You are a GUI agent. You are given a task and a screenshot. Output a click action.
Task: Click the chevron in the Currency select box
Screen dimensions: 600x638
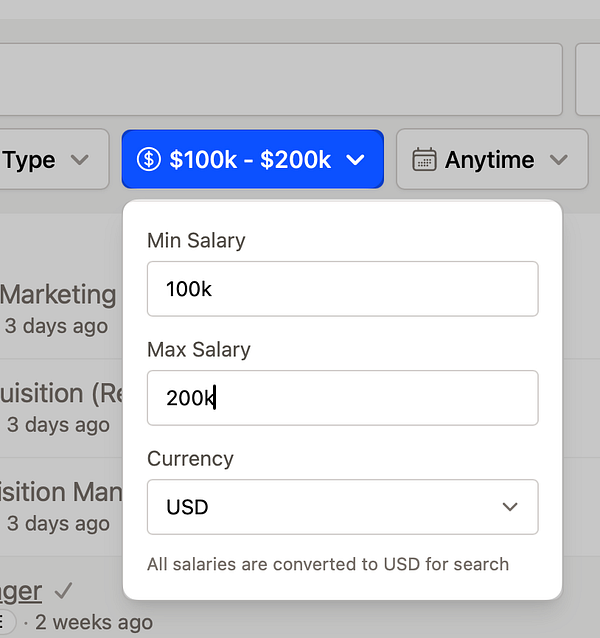tap(510, 507)
